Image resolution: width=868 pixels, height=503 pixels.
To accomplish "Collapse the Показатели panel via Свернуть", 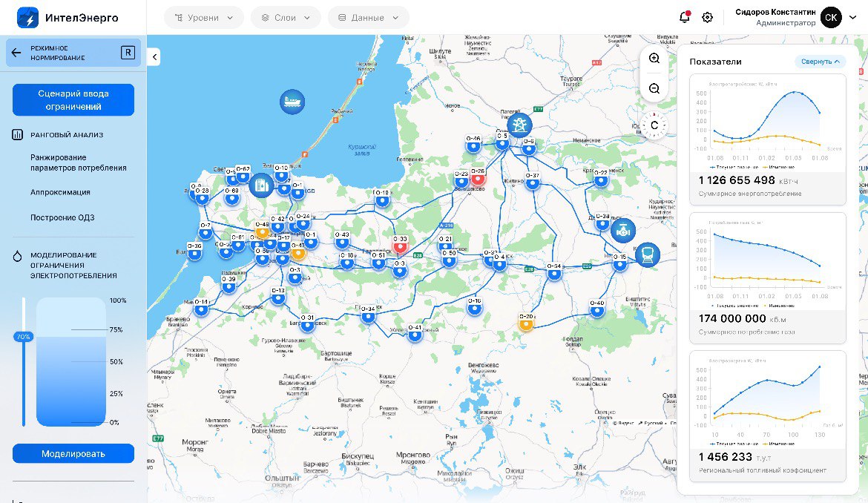I will 820,62.
